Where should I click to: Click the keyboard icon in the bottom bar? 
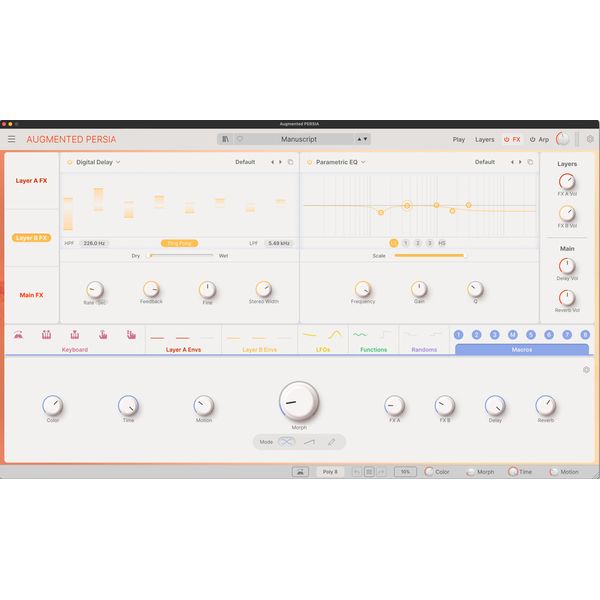[x=300, y=471]
